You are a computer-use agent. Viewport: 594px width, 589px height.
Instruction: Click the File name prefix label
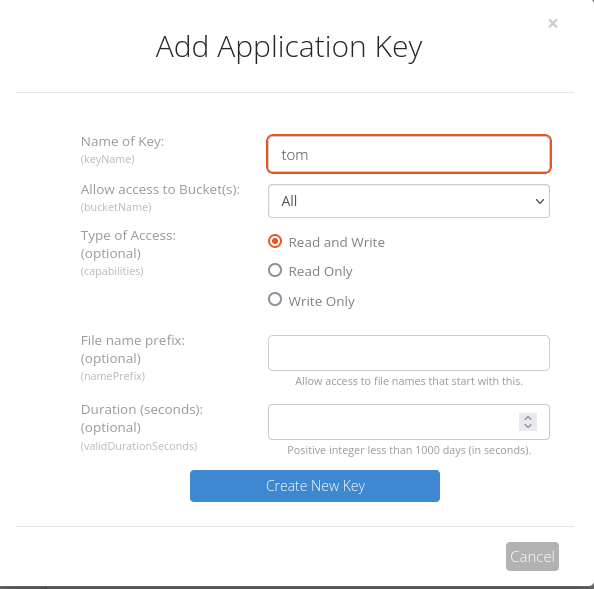pos(133,341)
